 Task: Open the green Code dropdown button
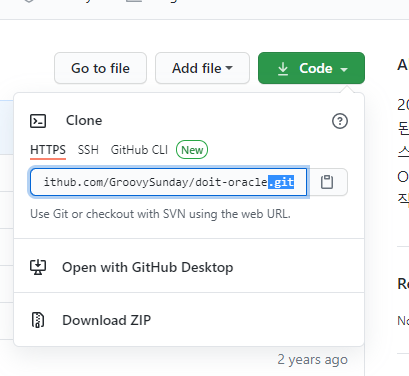(311, 68)
